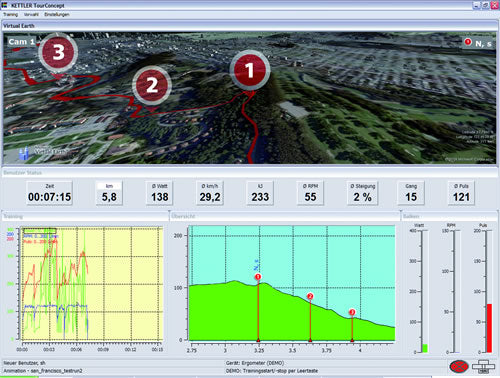Image resolution: width=500 pixels, height=378 pixels.
Task: Open the Einstellungen menu
Action: (57, 14)
